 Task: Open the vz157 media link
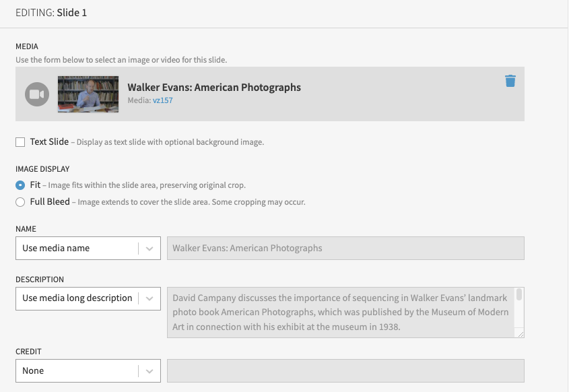162,100
